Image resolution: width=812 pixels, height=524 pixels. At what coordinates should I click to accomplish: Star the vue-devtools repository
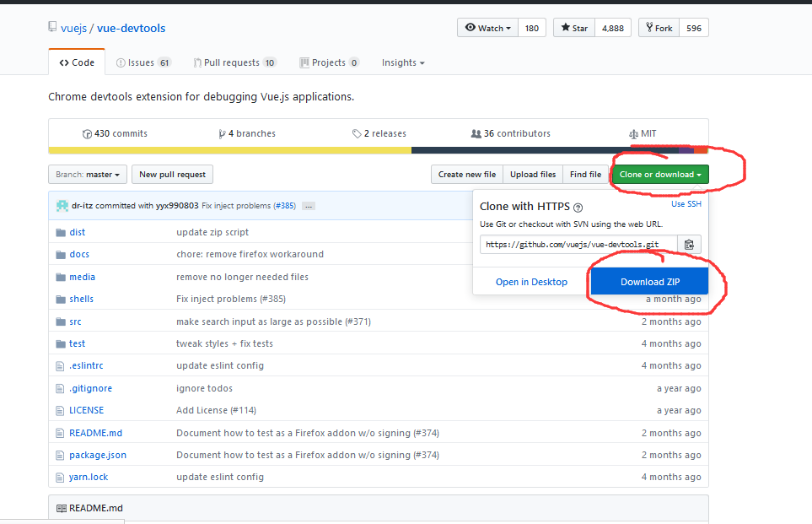(574, 28)
